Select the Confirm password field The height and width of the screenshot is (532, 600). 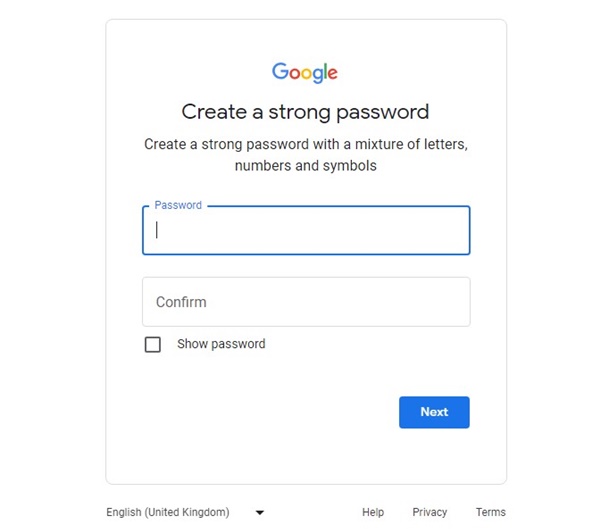pos(306,302)
